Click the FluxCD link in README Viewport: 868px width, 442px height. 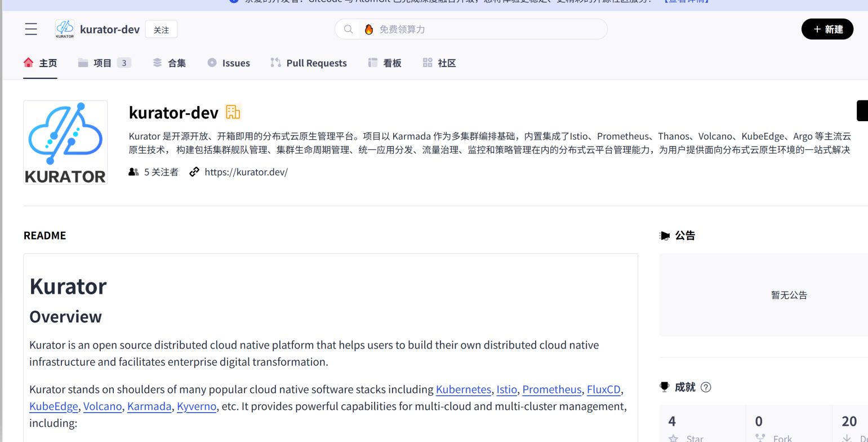pos(604,390)
